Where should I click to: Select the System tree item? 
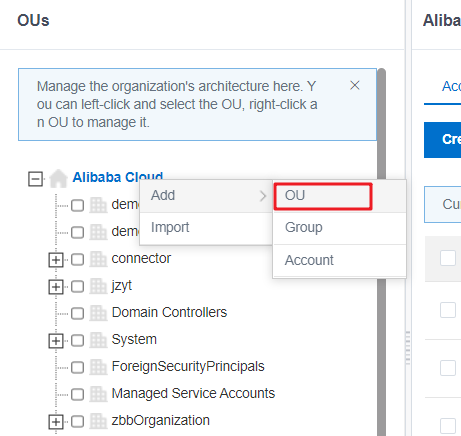134,340
